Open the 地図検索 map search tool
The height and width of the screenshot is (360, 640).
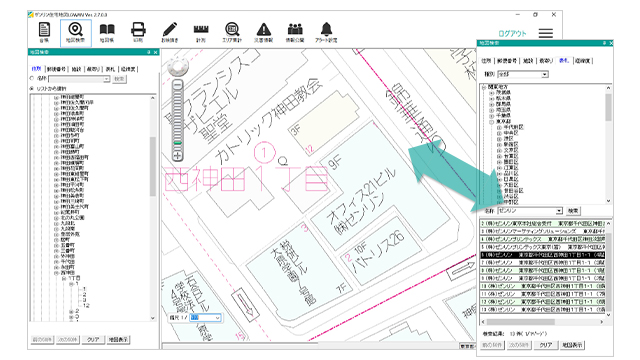click(76, 33)
